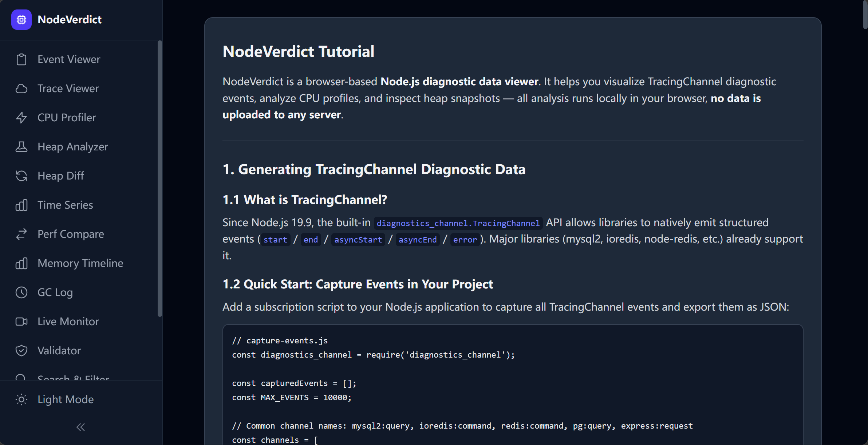
Task: Click the NodeVerdict Tutorial heading
Action: 298,51
